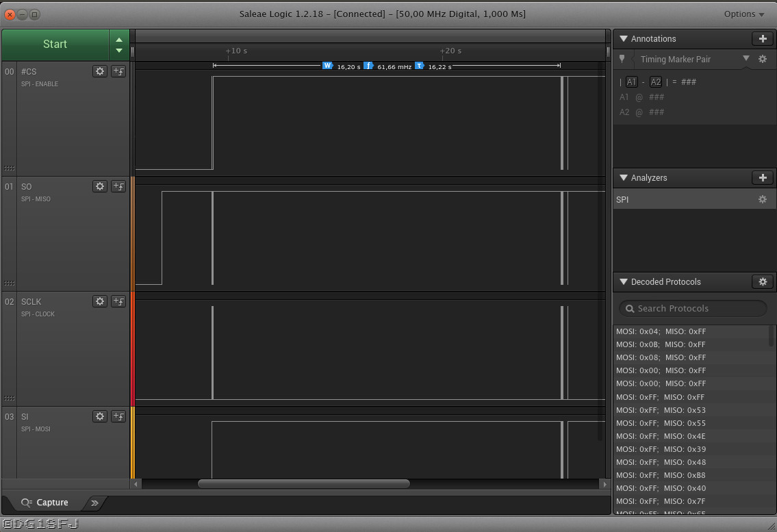Viewport: 777px width, 532px height.
Task: Open the Options menu
Action: [743, 14]
